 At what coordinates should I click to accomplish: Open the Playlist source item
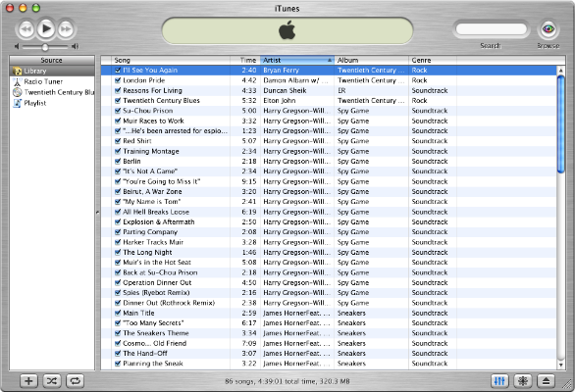click(x=52, y=103)
